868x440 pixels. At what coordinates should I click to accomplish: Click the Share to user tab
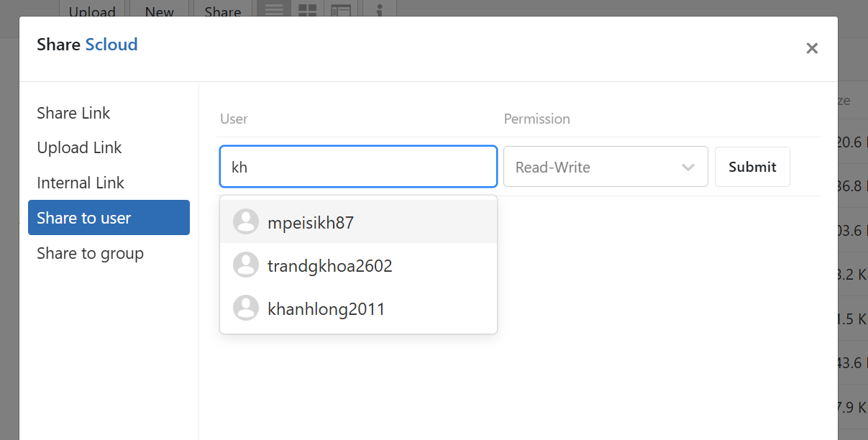click(x=109, y=218)
